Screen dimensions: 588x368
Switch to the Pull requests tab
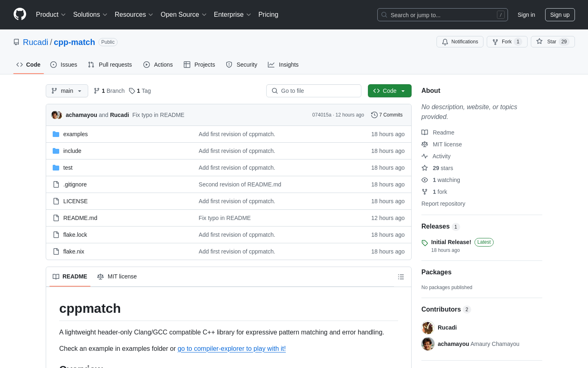pos(110,65)
